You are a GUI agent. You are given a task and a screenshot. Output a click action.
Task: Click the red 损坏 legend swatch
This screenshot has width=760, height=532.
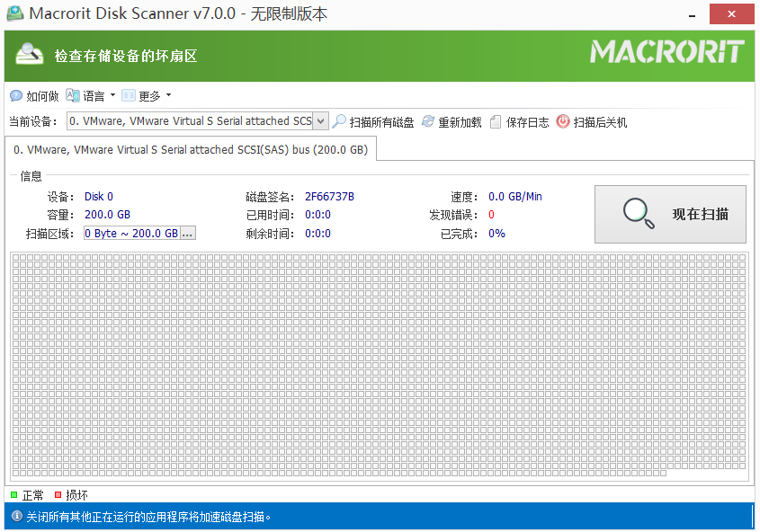pos(58,495)
